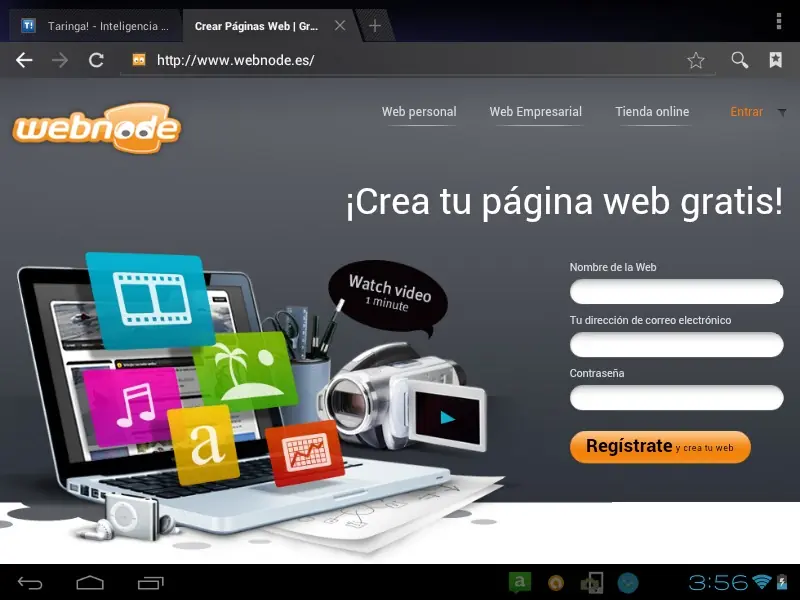Viewport: 800px width, 600px height.
Task: Play the video on the camcorder screen
Action: [x=447, y=418]
